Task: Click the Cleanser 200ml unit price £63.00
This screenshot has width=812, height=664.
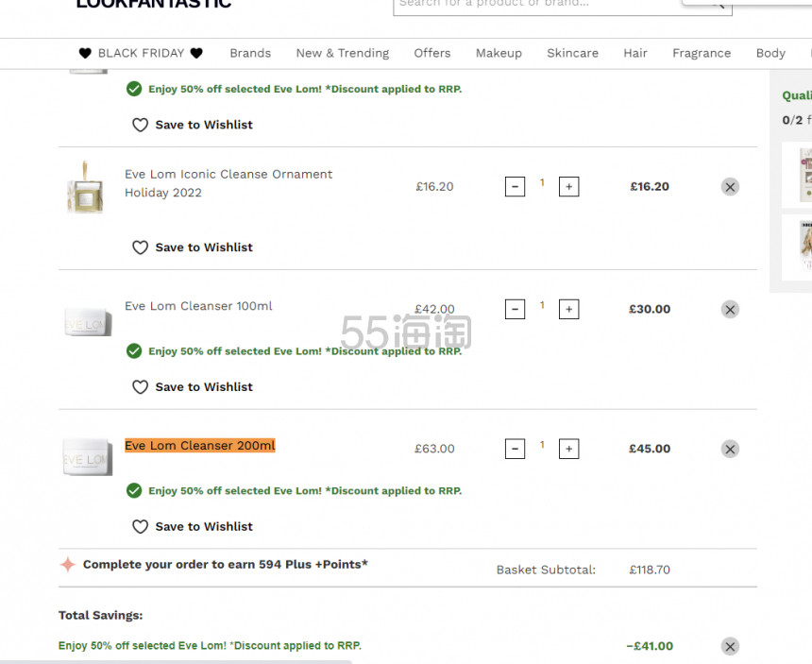Action: pyautogui.click(x=434, y=449)
